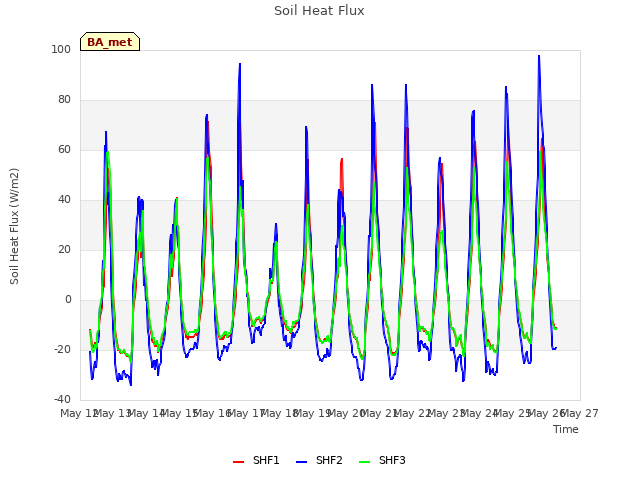
Task: Click the BA_met annotation label
Action: point(110,42)
